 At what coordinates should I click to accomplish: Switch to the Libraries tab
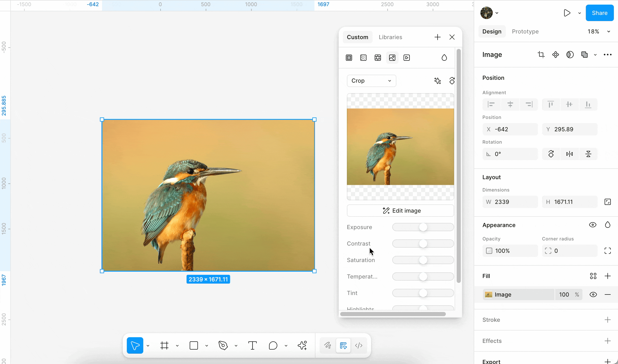(390, 37)
